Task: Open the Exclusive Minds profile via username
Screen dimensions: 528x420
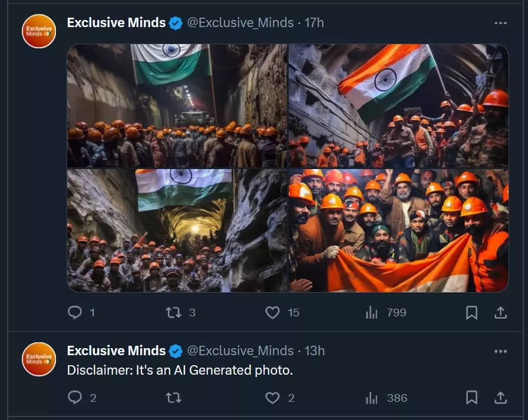Action: pos(115,22)
